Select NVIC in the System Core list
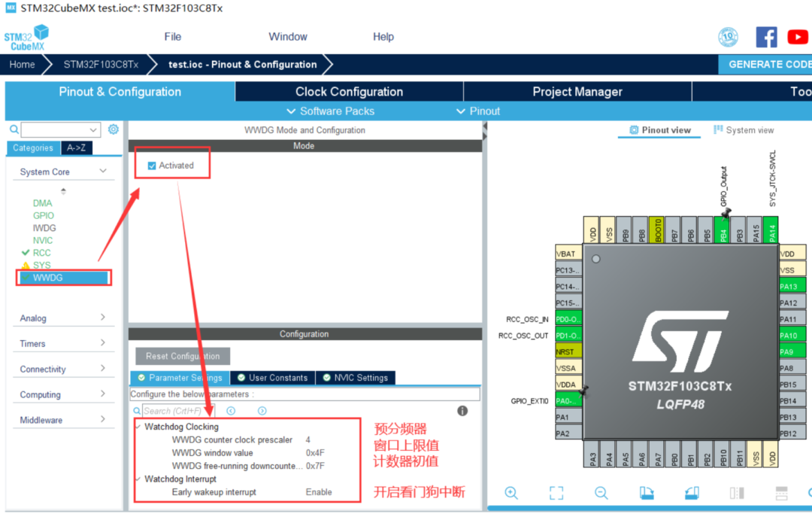The height and width of the screenshot is (514, 812). tap(42, 240)
